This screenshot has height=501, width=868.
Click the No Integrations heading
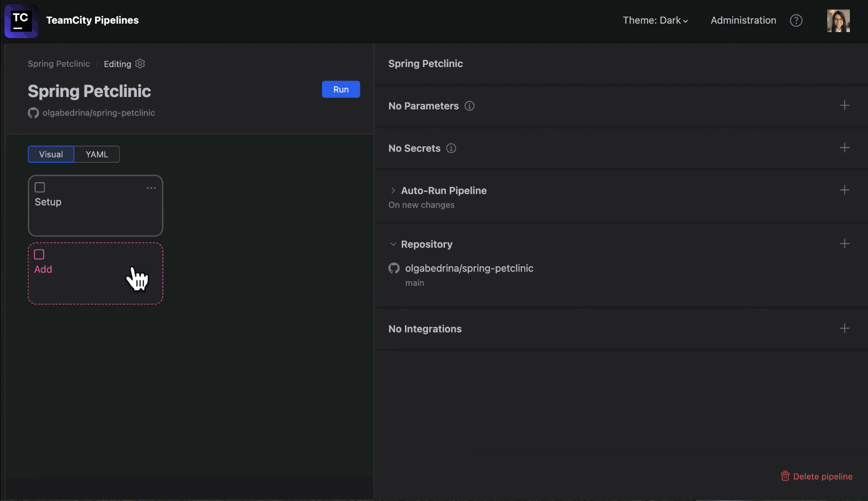point(425,329)
